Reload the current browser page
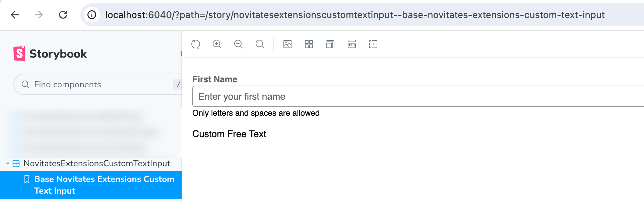Image resolution: width=644 pixels, height=202 pixels. tap(63, 15)
